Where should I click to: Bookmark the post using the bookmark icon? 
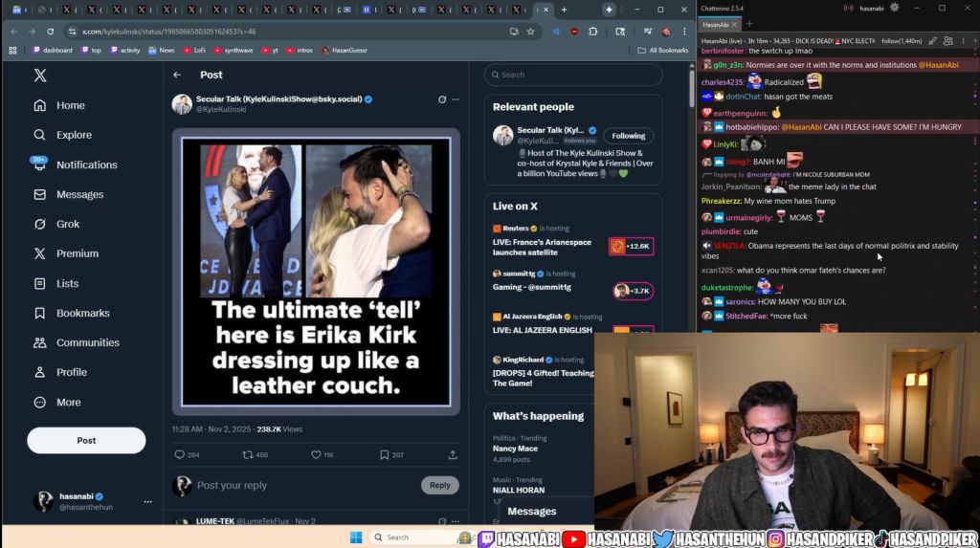tap(385, 455)
